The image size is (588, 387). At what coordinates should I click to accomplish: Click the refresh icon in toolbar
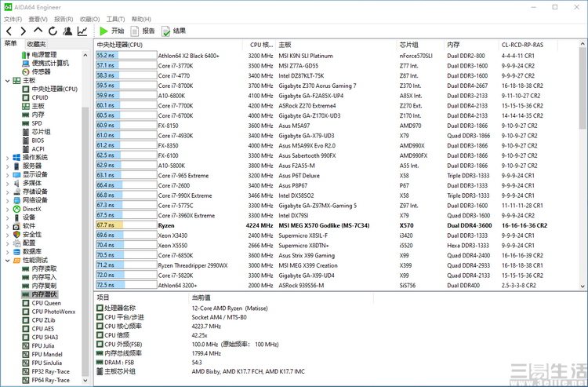click(53, 31)
